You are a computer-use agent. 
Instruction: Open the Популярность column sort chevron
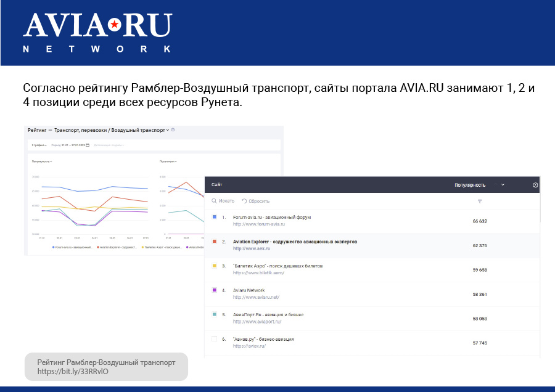[503, 185]
